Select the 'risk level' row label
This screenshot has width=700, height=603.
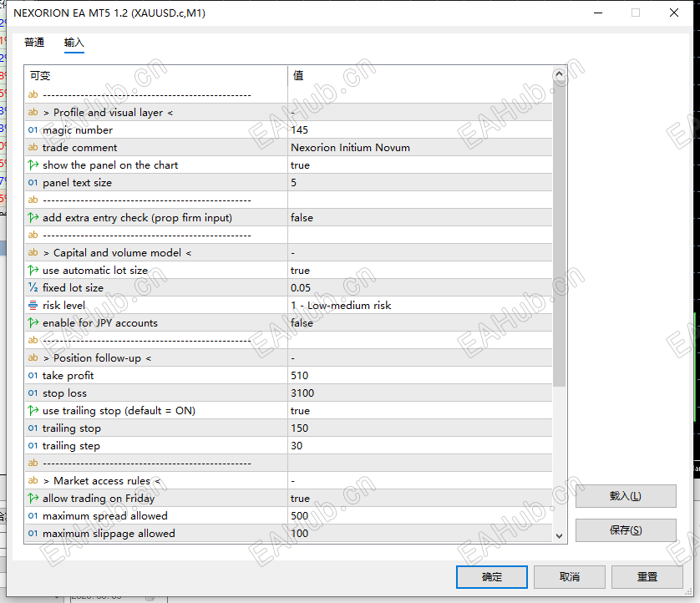coord(63,306)
